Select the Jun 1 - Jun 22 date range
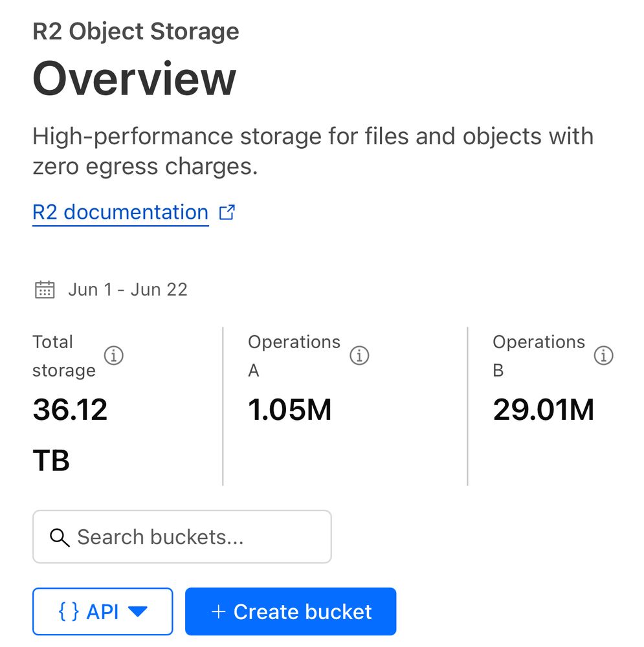Viewport: 644px width, 647px height. click(x=128, y=290)
